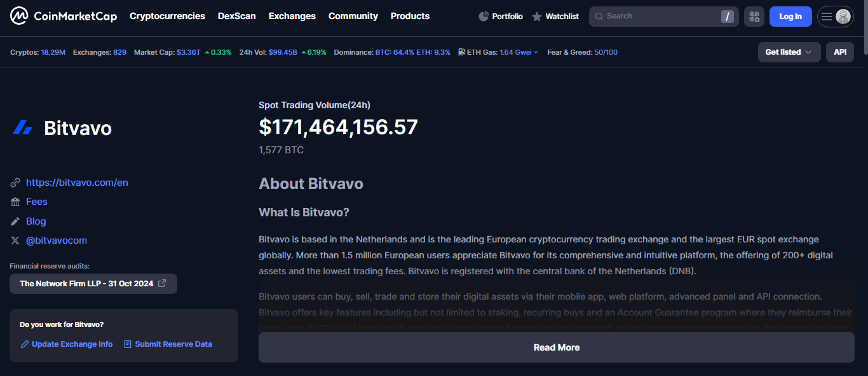Open the https://bitvavo.com/en link
Screen dimensions: 868x376
77,183
